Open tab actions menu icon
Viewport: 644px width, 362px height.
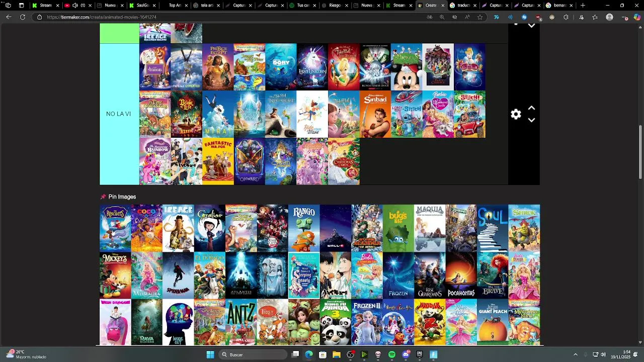tap(21, 6)
